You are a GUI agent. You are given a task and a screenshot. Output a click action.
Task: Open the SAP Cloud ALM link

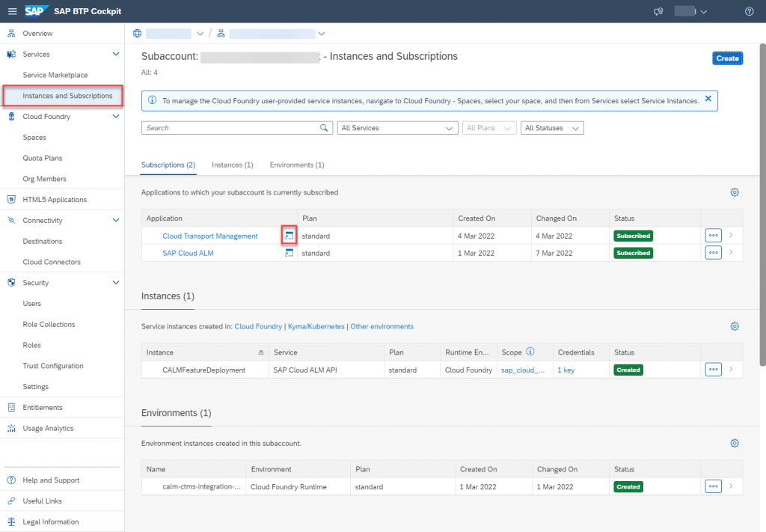(188, 253)
